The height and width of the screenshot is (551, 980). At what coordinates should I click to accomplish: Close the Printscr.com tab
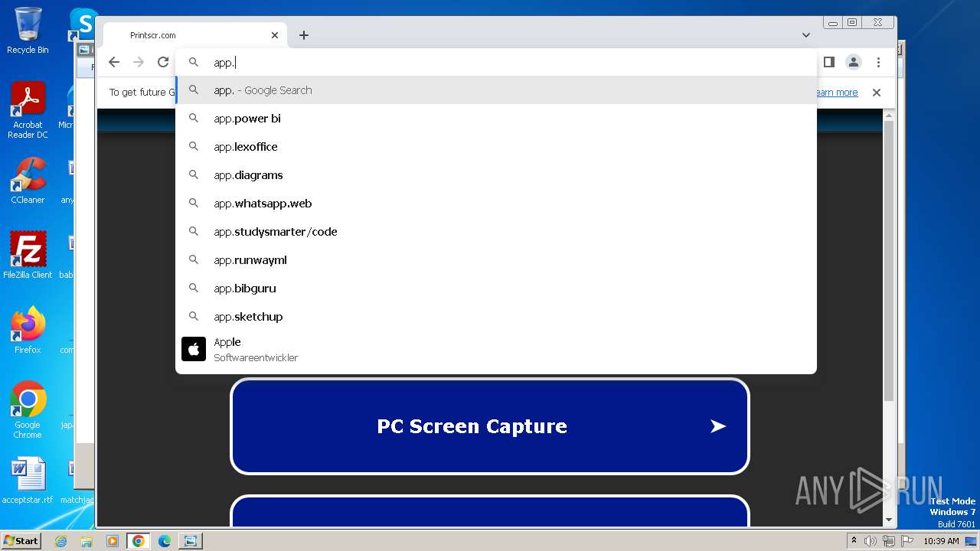275,35
